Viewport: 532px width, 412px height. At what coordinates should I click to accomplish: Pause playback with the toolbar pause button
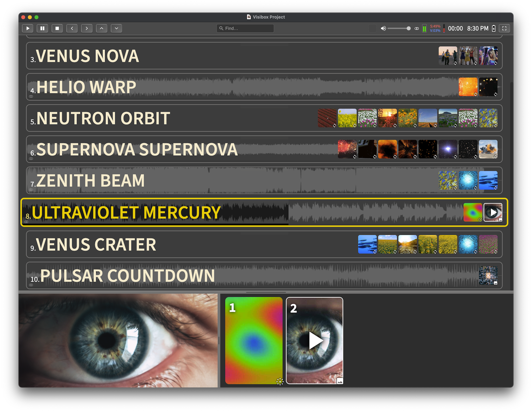[x=42, y=28]
